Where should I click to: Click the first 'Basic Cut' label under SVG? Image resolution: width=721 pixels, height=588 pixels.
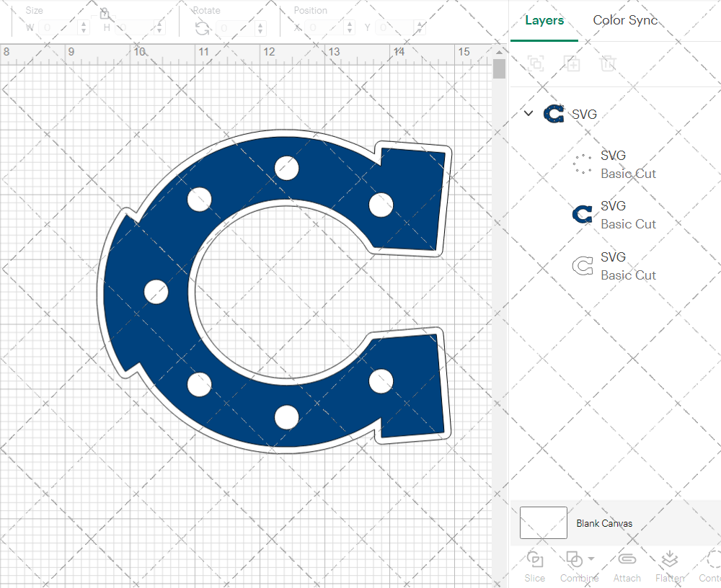pos(628,174)
